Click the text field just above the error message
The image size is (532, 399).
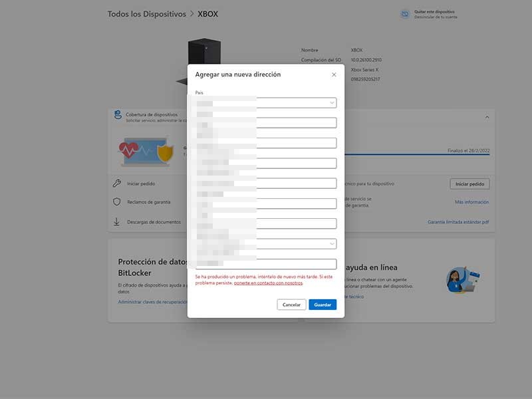click(266, 264)
